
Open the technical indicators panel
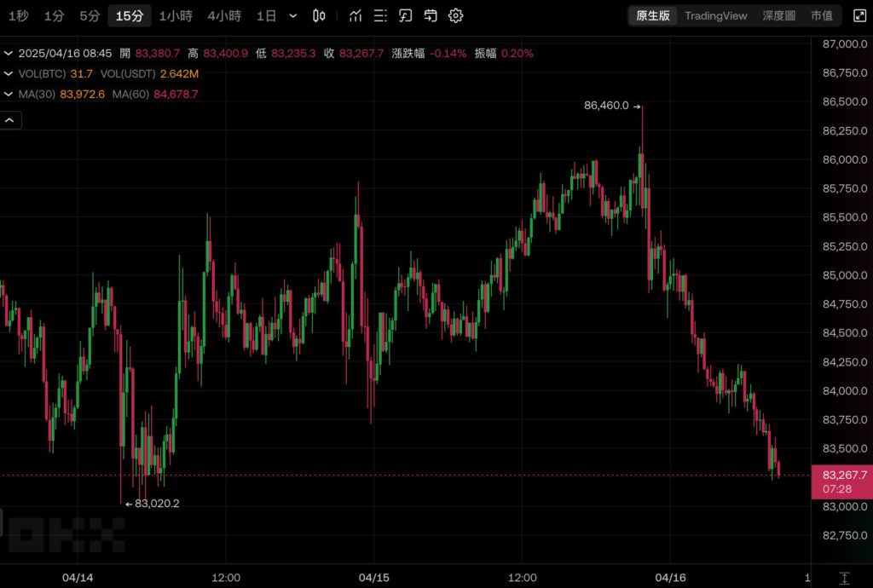355,15
